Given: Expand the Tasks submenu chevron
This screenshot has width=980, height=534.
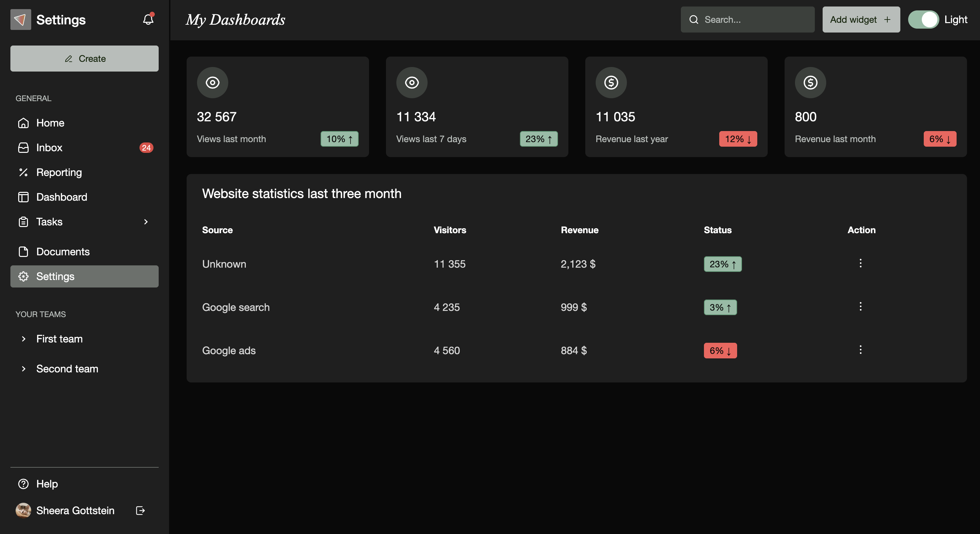Looking at the screenshot, I should (146, 222).
